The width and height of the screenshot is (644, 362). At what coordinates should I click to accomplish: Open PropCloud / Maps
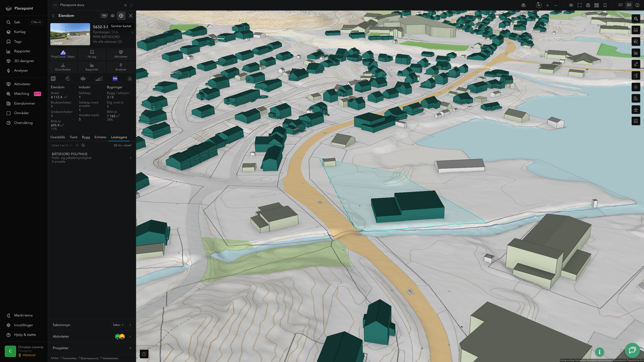pos(63,54)
